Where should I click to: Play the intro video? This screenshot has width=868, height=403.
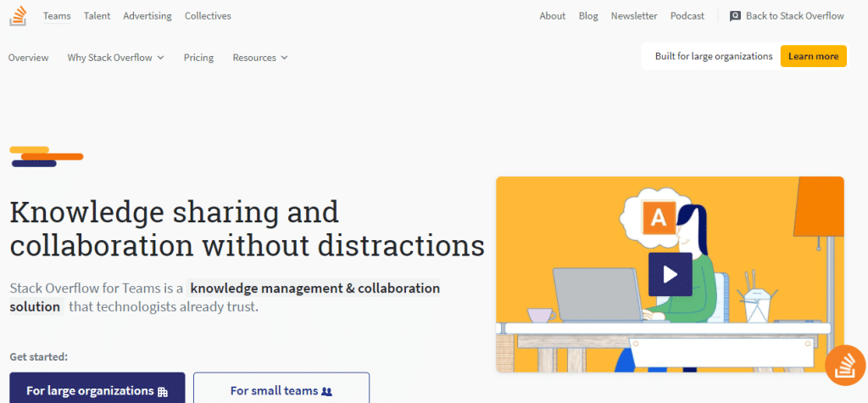coord(670,274)
